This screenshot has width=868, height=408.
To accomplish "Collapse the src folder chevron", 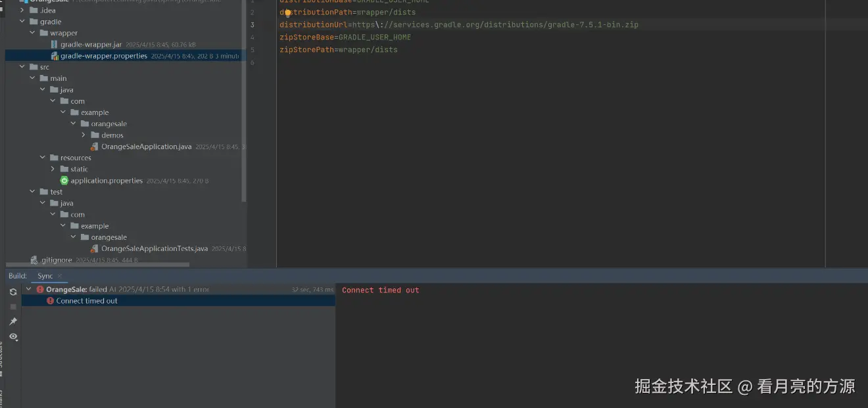I will point(22,67).
